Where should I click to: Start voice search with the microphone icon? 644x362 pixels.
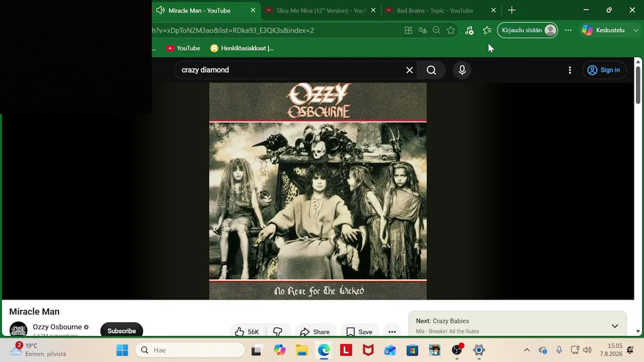[462, 70]
